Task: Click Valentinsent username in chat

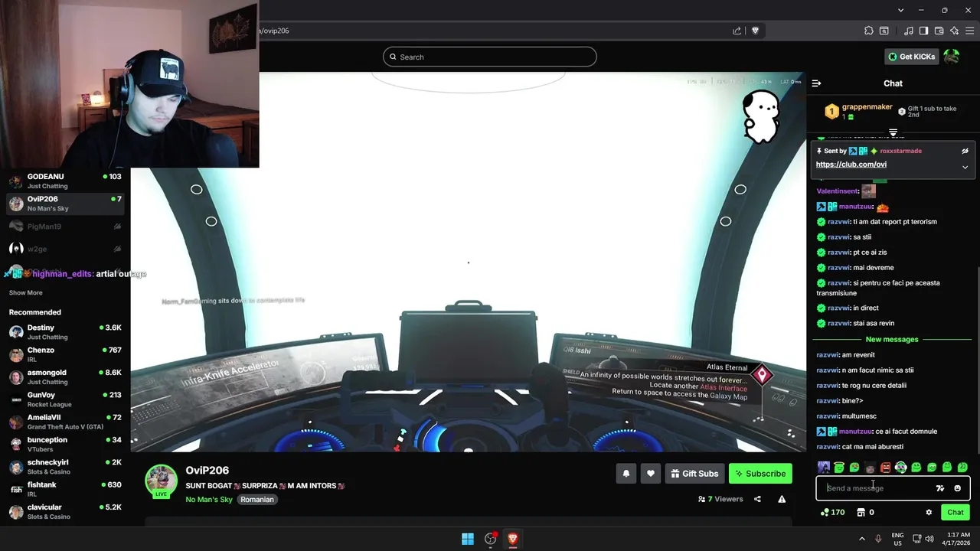Action: [838, 191]
